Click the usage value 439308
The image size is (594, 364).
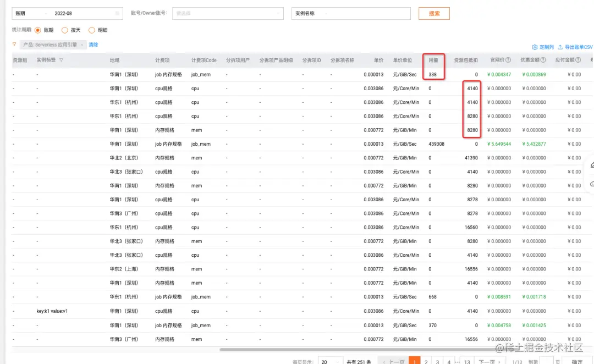click(436, 144)
